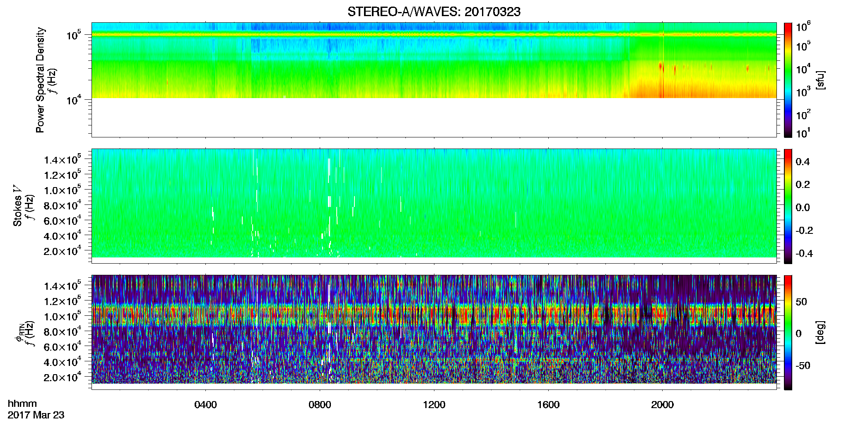This screenshot has width=868, height=447.
Task: Click the phi RTN degree colorbar
Action: [788, 332]
